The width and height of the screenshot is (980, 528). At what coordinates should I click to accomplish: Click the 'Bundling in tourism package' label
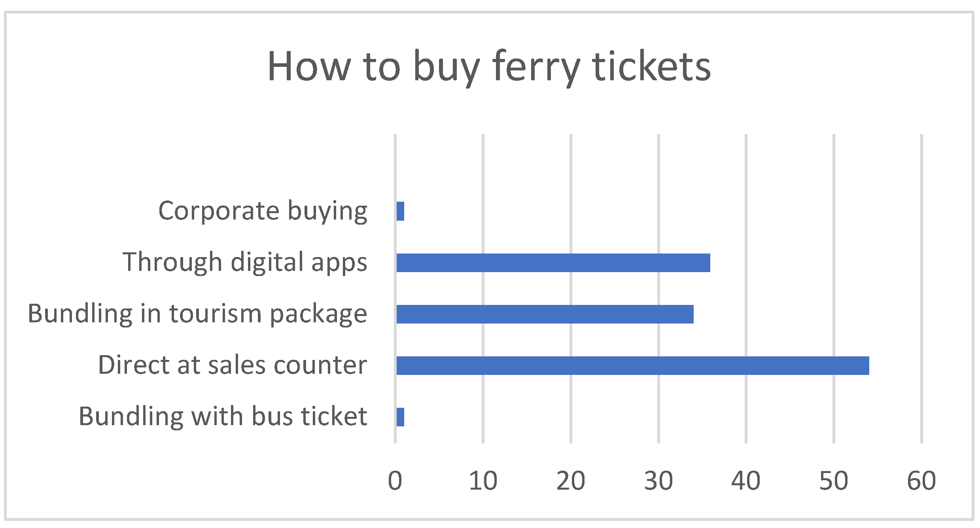point(197,314)
